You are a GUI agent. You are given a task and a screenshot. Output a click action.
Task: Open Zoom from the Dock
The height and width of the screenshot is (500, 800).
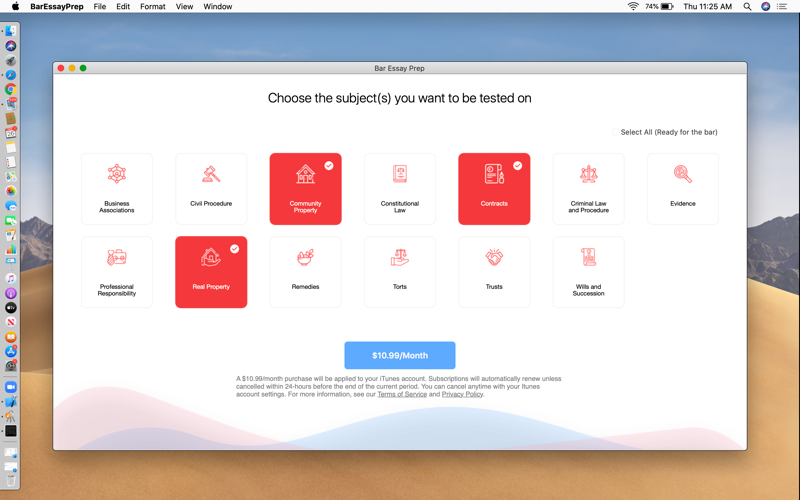pyautogui.click(x=11, y=387)
